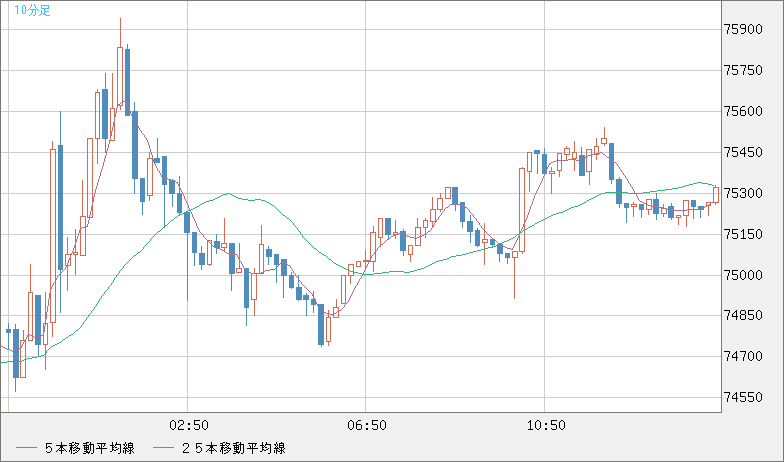Image resolution: width=784 pixels, height=462 pixels.
Task: Click the lowest blue candle near 74750
Action: (x=321, y=324)
